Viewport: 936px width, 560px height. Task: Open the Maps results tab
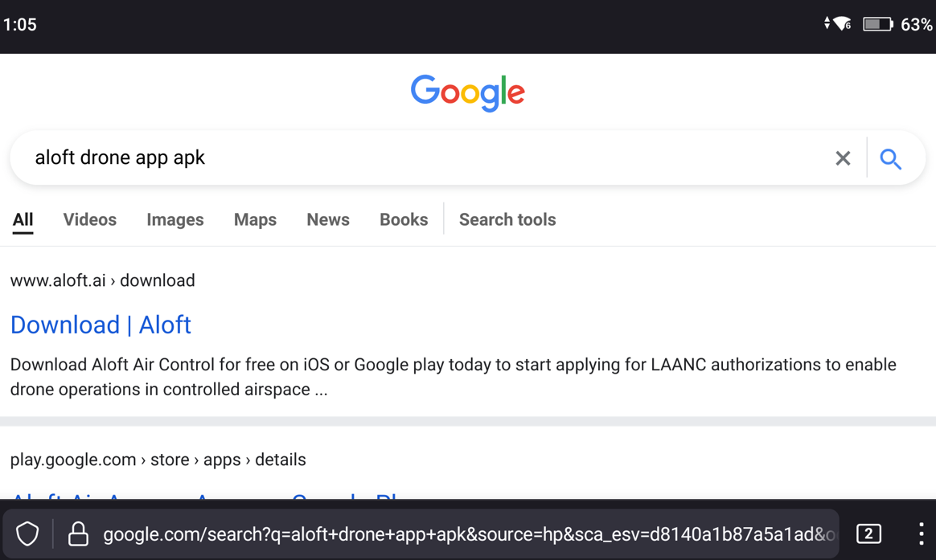(x=255, y=219)
